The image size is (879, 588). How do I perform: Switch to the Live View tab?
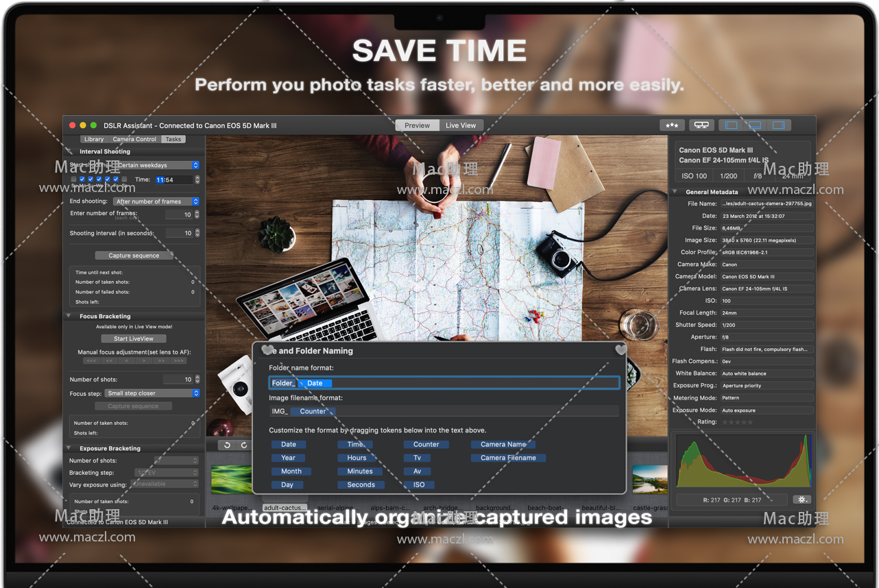point(461,125)
